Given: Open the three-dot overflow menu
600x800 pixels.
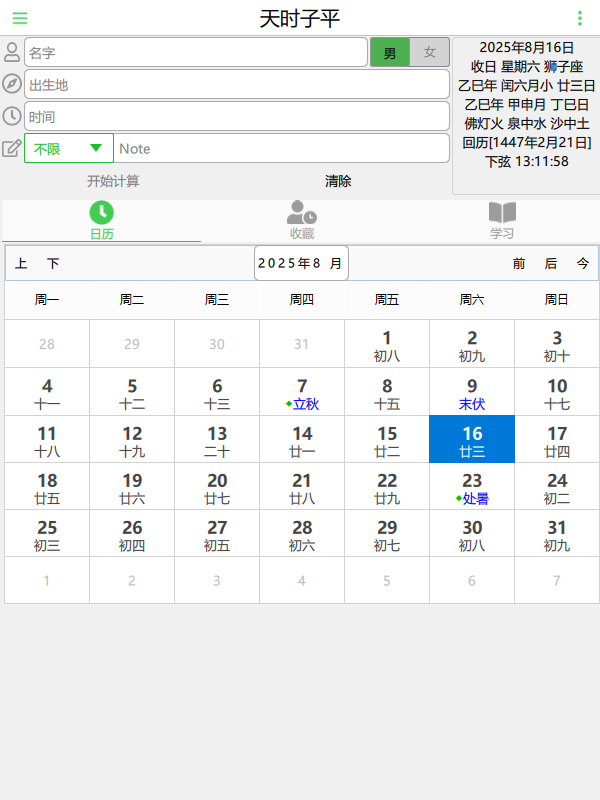Looking at the screenshot, I should pyautogui.click(x=580, y=18).
